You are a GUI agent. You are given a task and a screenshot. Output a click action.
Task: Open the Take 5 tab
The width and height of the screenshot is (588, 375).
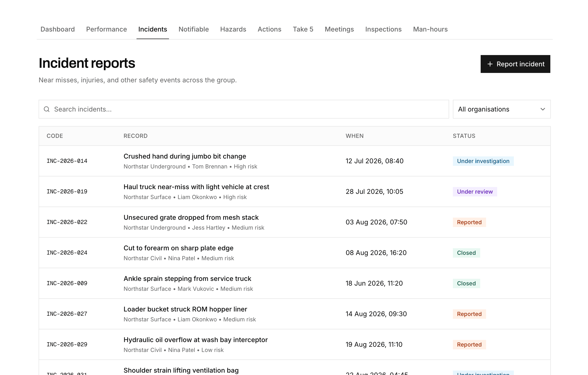tap(303, 29)
